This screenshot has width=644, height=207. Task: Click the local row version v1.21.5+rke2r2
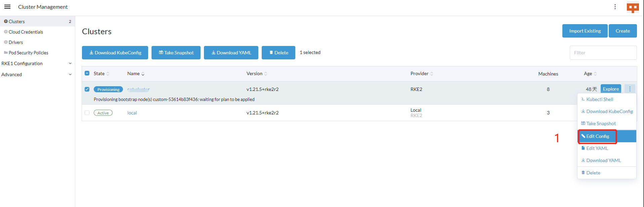(x=262, y=113)
